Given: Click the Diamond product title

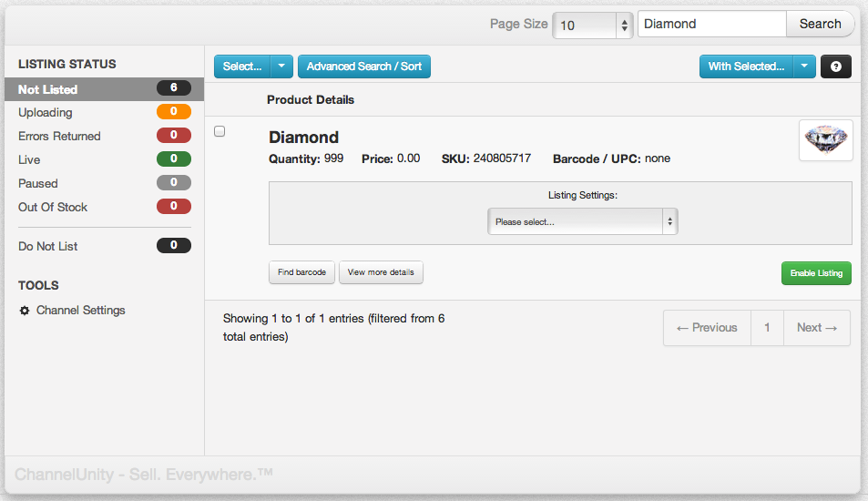Looking at the screenshot, I should (x=303, y=138).
